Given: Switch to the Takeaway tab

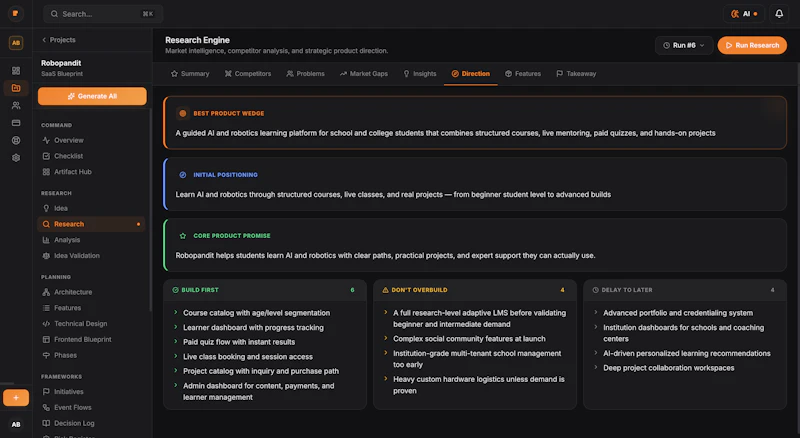Looking at the screenshot, I should 576,74.
